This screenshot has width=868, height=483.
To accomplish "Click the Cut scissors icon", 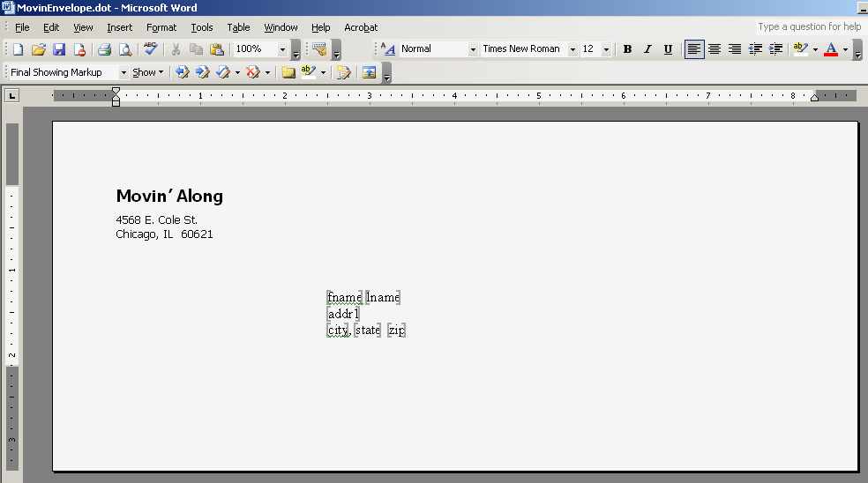I will 176,49.
